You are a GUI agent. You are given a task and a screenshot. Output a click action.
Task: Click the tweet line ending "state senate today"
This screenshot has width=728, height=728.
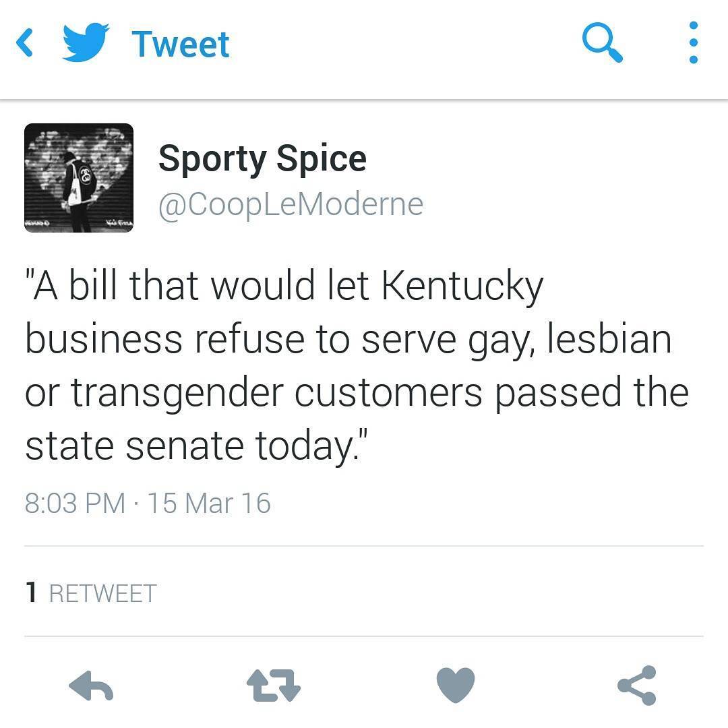point(196,447)
